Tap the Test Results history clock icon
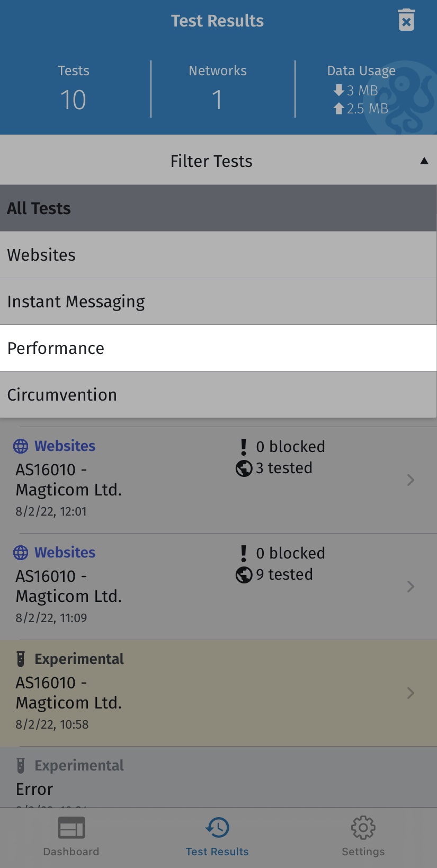 [217, 827]
